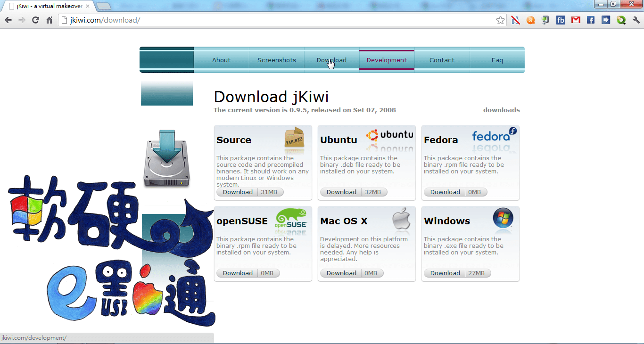This screenshot has height=344, width=644.
Task: Click the crossed-out thumbs-up extension icon
Action: 515,20
